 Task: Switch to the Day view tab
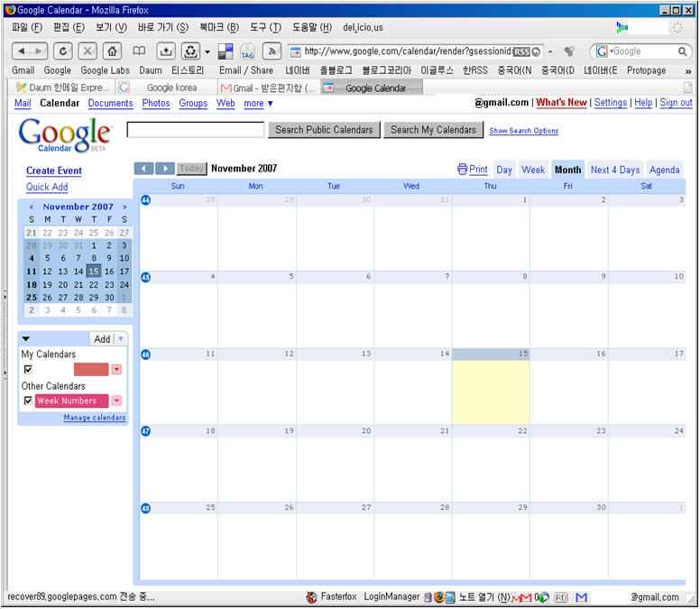(x=504, y=170)
